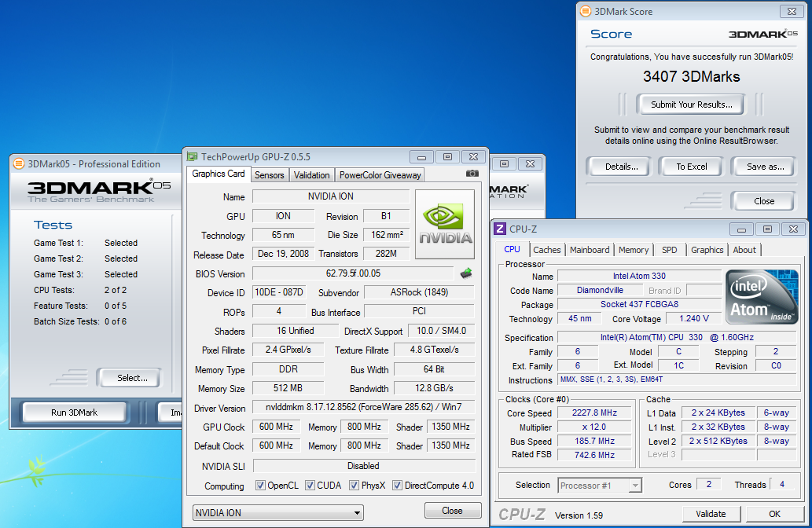The height and width of the screenshot is (528, 812).
Task: Open the Memory tab in CPU-Z
Action: [x=634, y=250]
